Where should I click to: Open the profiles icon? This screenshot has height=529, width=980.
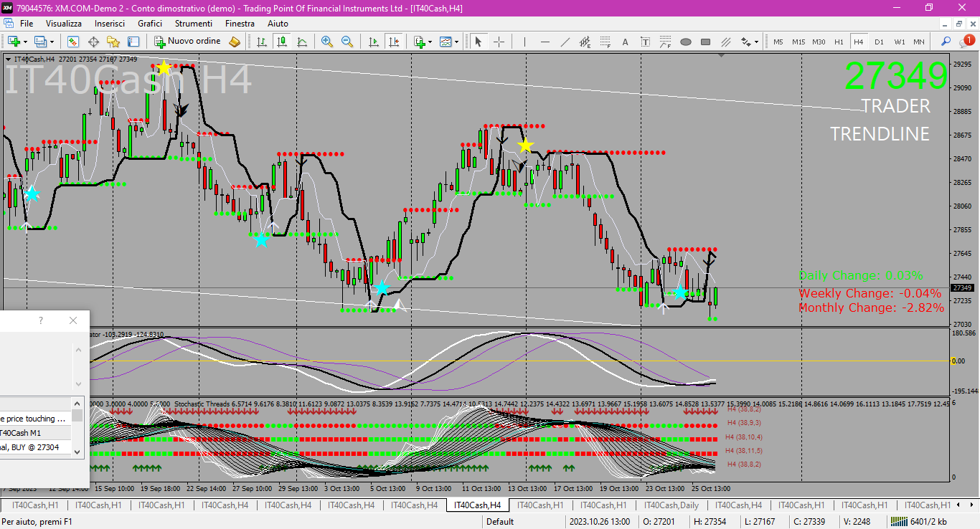pos(41,42)
